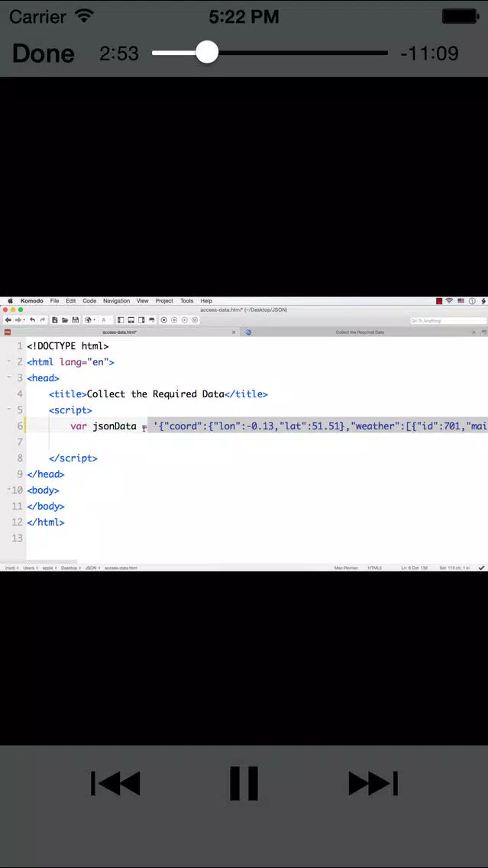
Task: Open the Tools menu in Komodo
Action: 186,301
